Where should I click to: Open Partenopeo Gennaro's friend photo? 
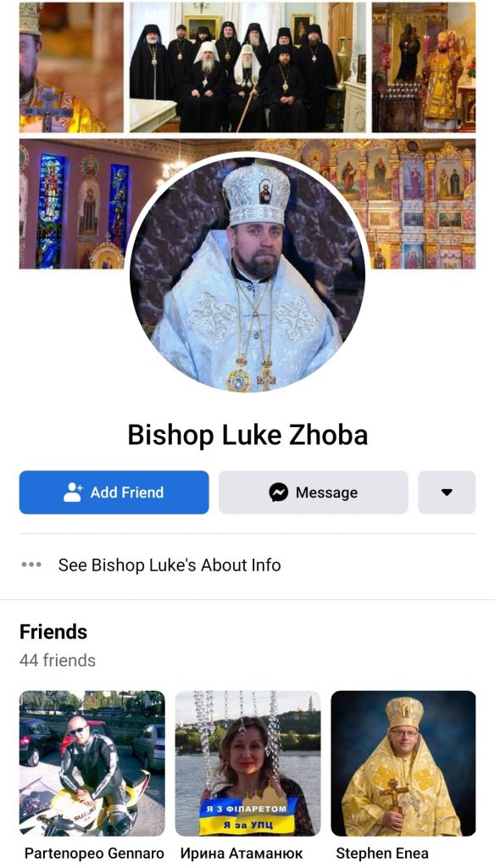pos(92,763)
